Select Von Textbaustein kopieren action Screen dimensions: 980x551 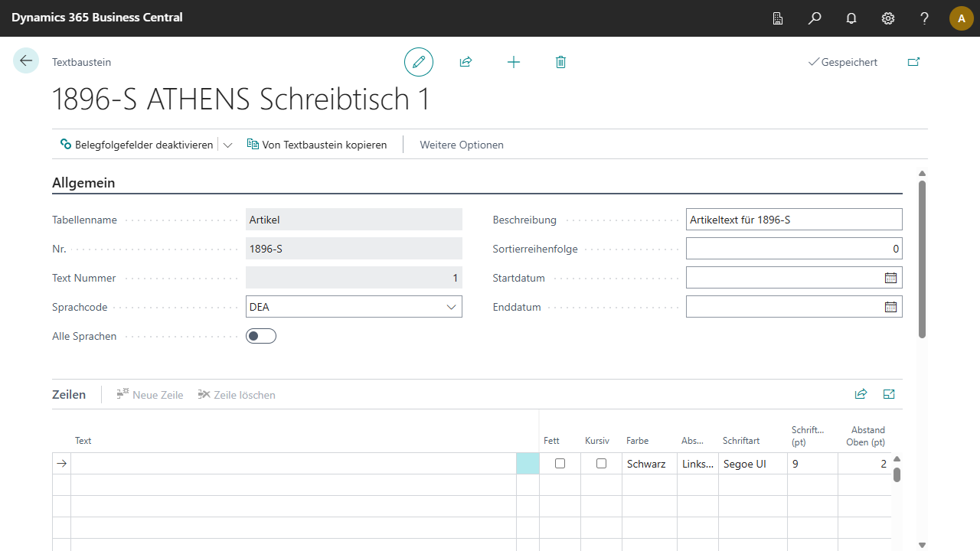coord(317,145)
